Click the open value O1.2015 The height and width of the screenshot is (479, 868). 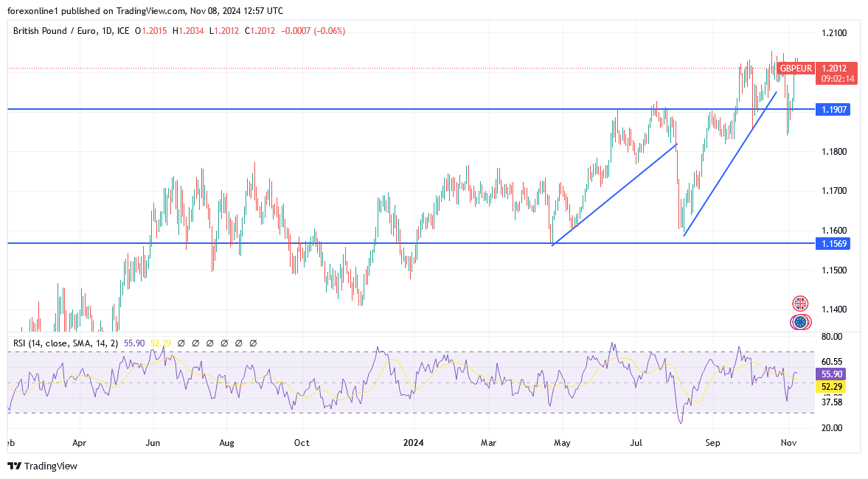point(150,31)
